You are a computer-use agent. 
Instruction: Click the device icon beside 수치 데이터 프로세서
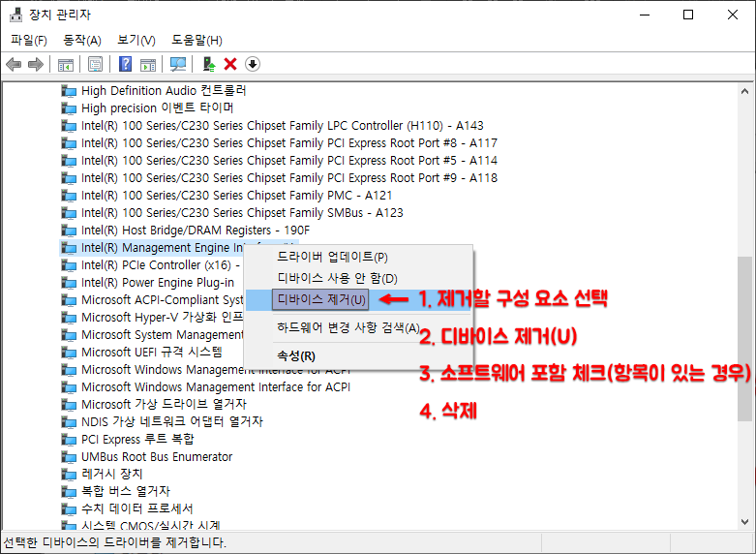tap(69, 508)
